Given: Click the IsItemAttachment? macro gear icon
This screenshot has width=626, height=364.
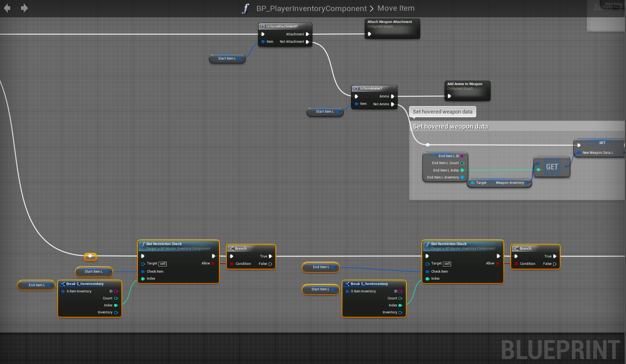Looking at the screenshot, I should pyautogui.click(x=263, y=26).
